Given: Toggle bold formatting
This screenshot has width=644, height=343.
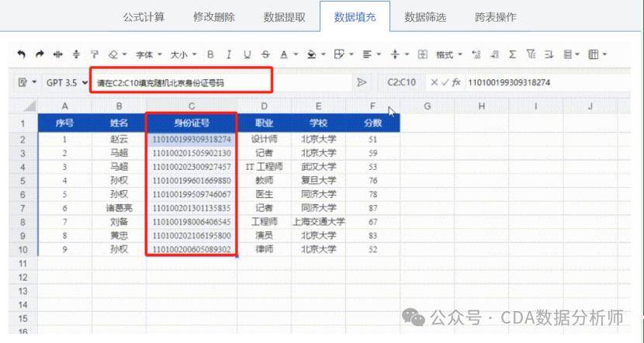Looking at the screenshot, I should pos(209,54).
